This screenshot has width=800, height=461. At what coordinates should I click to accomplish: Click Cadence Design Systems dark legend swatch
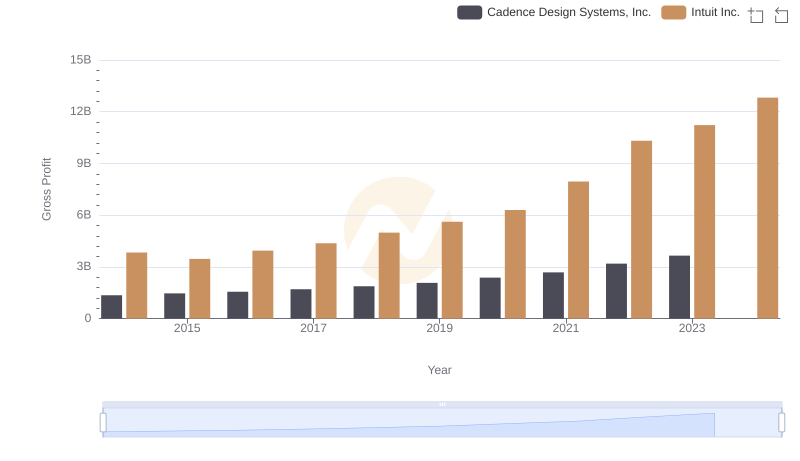point(469,12)
